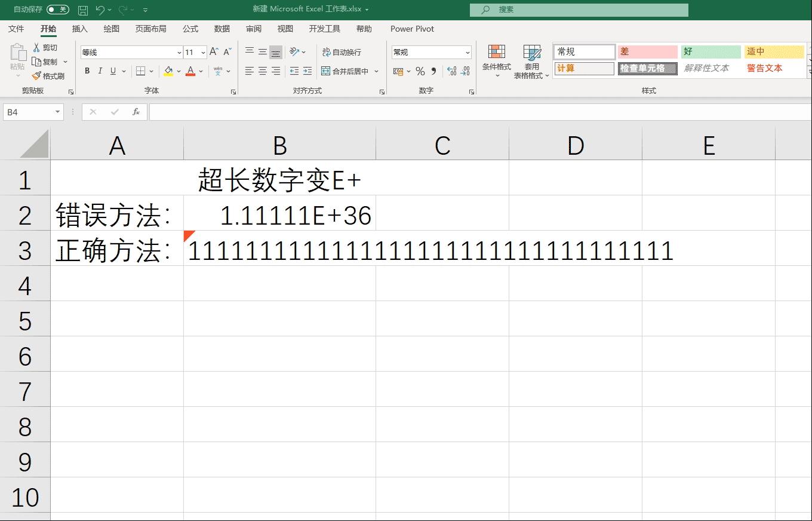The image size is (812, 521).
Task: Click the Save icon in quick access toolbar
Action: point(83,10)
